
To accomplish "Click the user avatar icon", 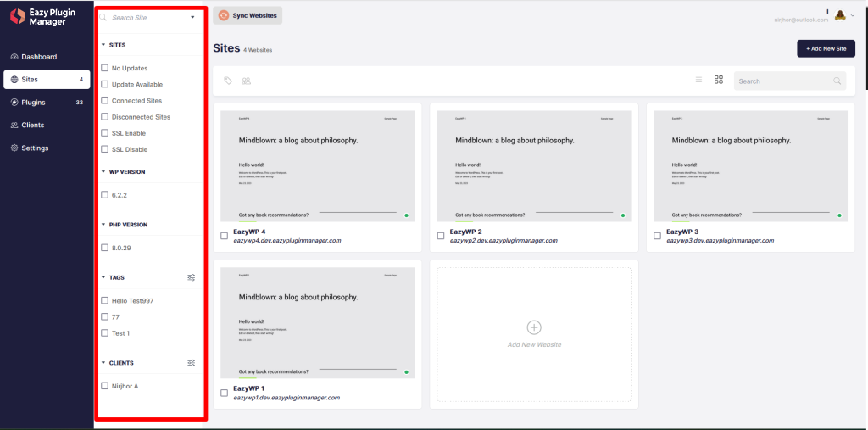I will pyautogui.click(x=840, y=15).
